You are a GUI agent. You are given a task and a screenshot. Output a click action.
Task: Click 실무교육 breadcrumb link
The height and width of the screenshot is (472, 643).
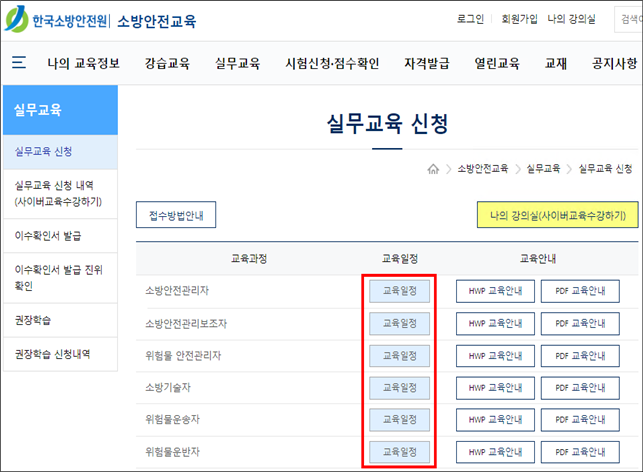point(543,169)
